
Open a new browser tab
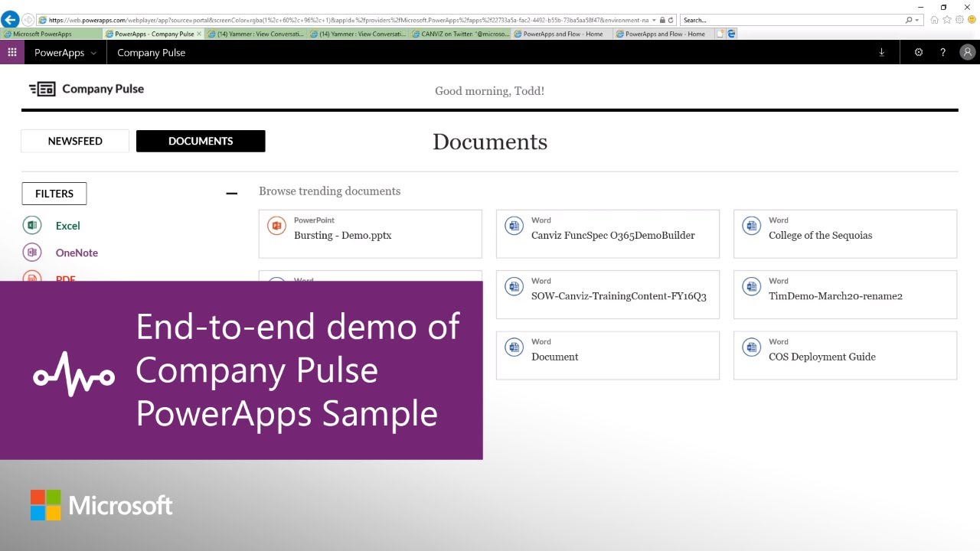tap(720, 34)
